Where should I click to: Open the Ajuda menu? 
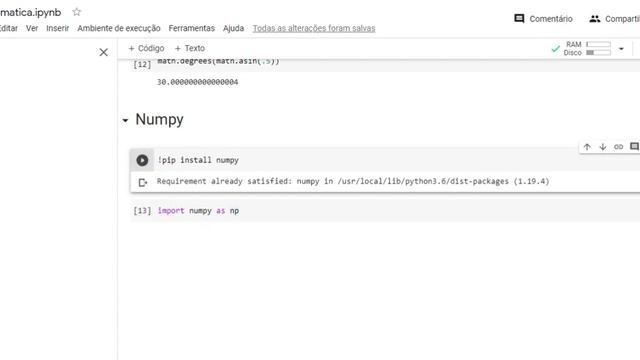tap(233, 28)
